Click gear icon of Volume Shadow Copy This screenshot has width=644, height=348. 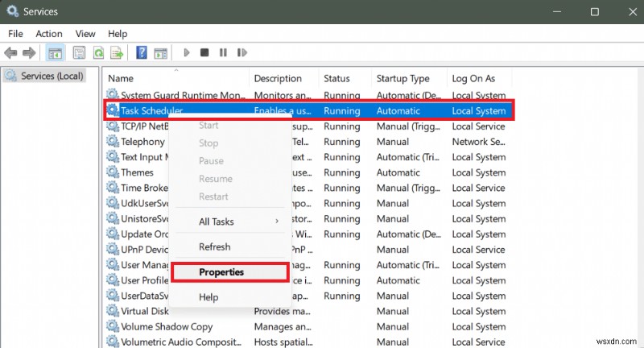(113, 326)
